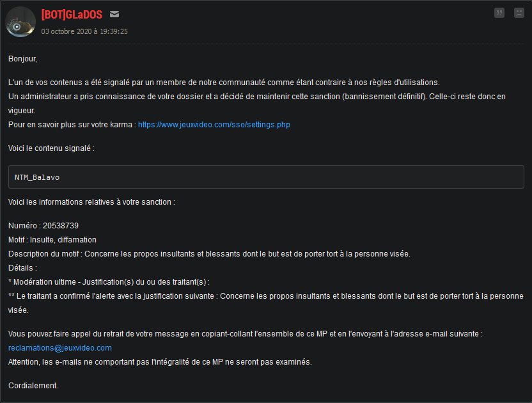The width and height of the screenshot is (532, 403).
Task: Click the "Attention, les e-mails" warning sentence
Action: coord(160,362)
